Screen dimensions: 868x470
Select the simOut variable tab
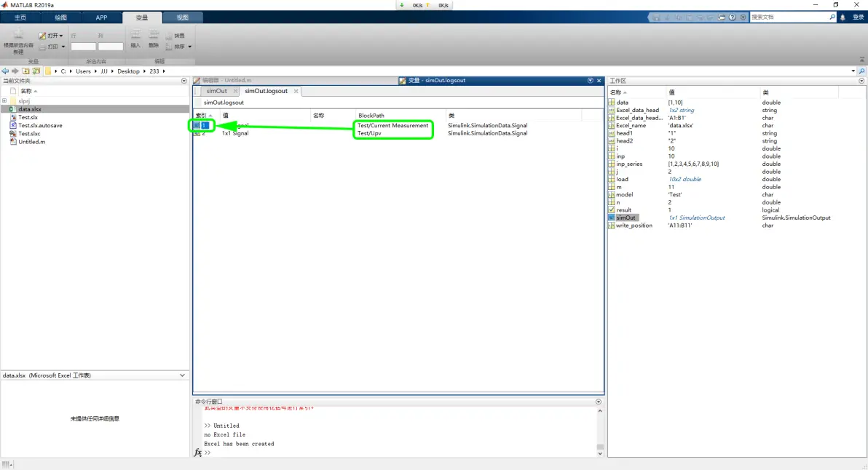click(216, 91)
